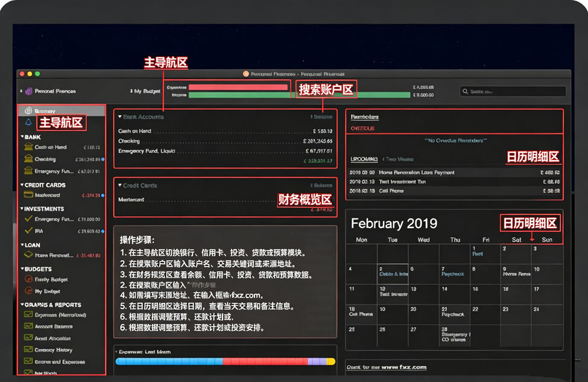Image resolution: width=588 pixels, height=382 pixels.
Task: Collapse the BUDGETS sidebar section
Action: (22, 269)
